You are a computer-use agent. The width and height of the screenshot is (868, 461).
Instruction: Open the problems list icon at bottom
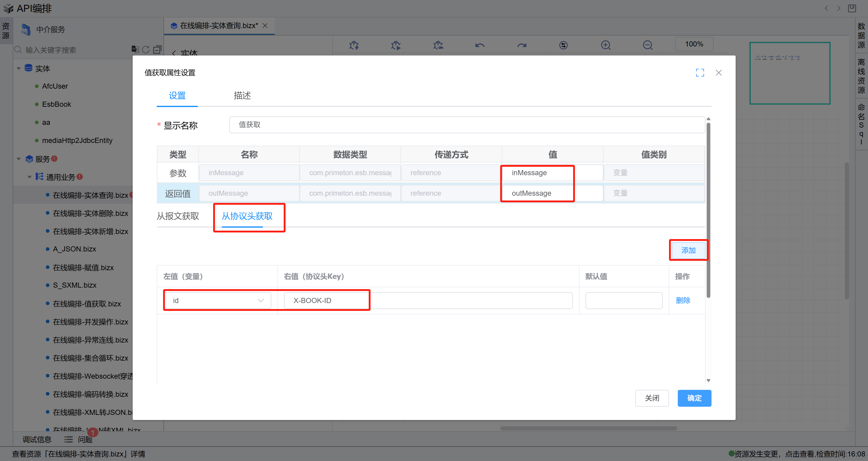[69, 439]
